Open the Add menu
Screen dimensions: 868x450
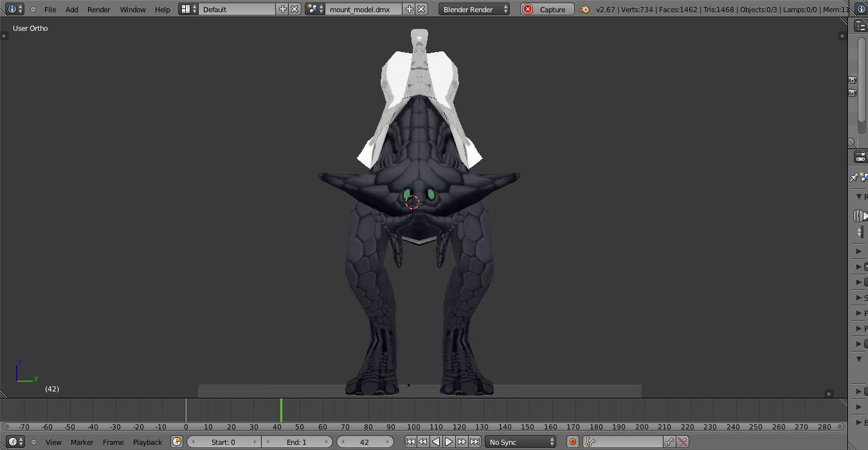(x=72, y=10)
